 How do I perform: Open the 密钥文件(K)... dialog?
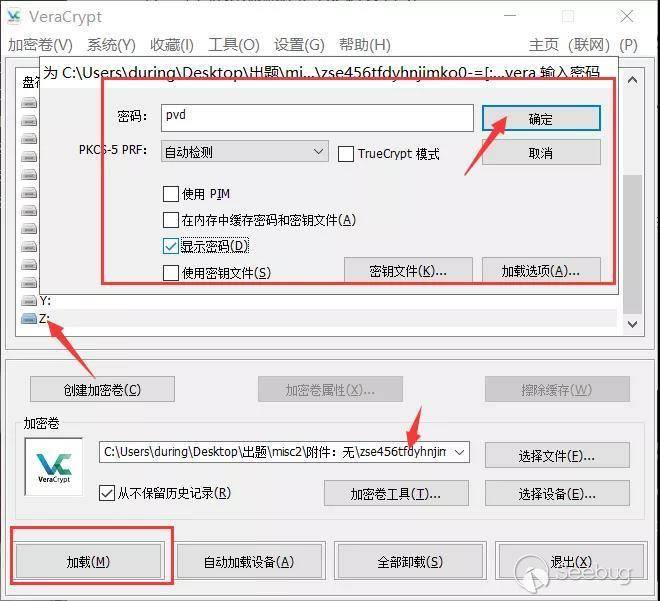[408, 271]
